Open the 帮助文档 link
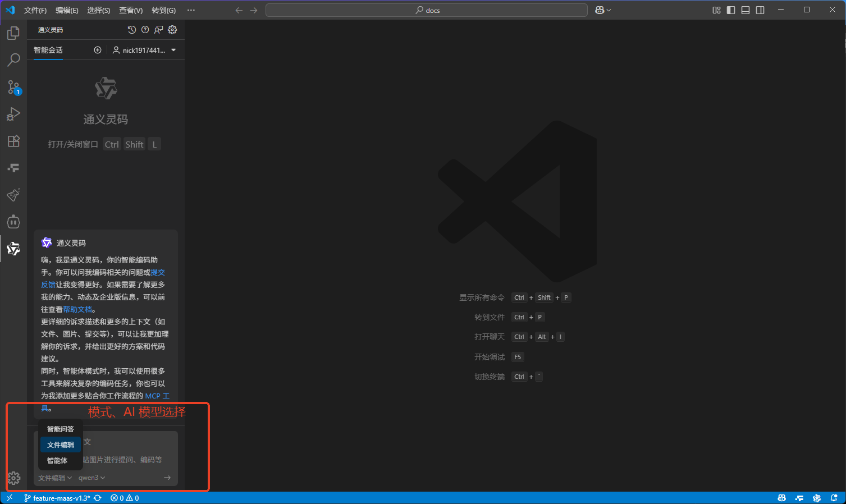The image size is (846, 504). 77,309
